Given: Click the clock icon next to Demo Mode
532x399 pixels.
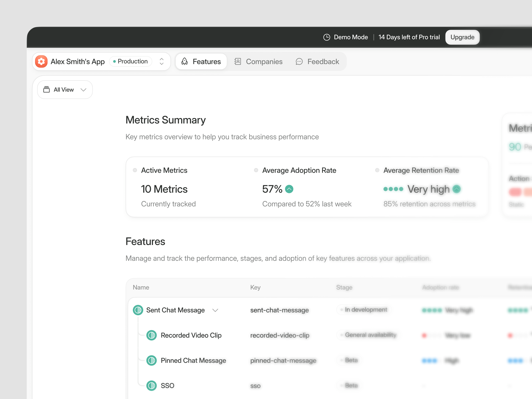Looking at the screenshot, I should click(x=327, y=37).
